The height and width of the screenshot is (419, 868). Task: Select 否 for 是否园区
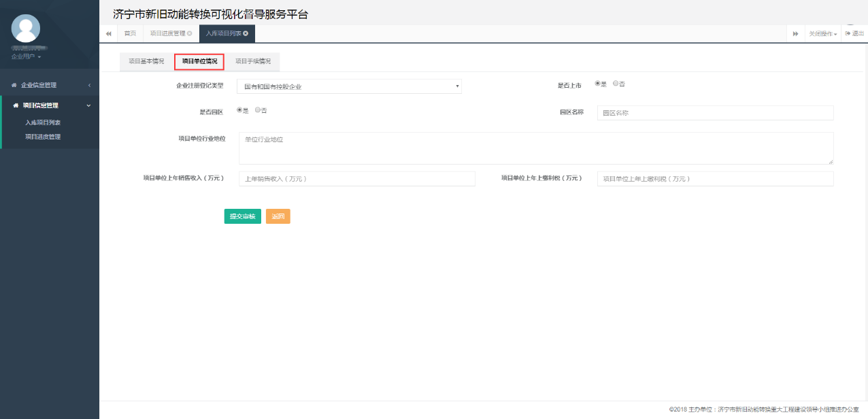[x=258, y=110]
